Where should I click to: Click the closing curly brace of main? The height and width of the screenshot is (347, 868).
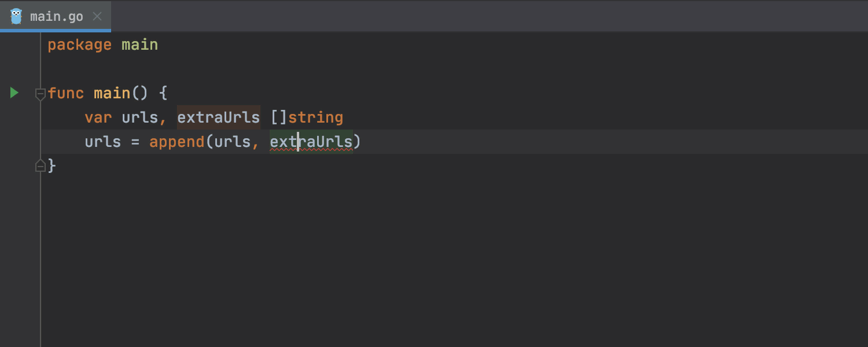[x=52, y=166]
